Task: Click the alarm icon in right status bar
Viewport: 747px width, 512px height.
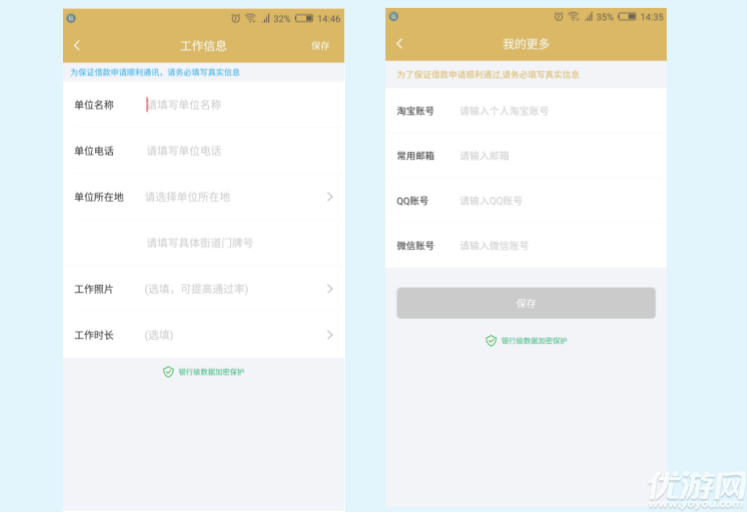Action: pos(558,17)
